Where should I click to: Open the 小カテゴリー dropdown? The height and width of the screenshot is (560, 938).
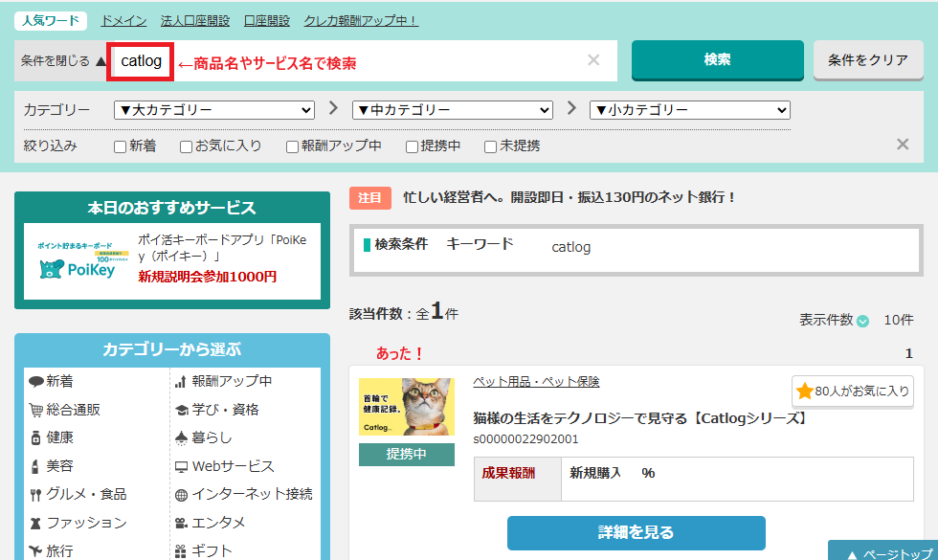690,110
